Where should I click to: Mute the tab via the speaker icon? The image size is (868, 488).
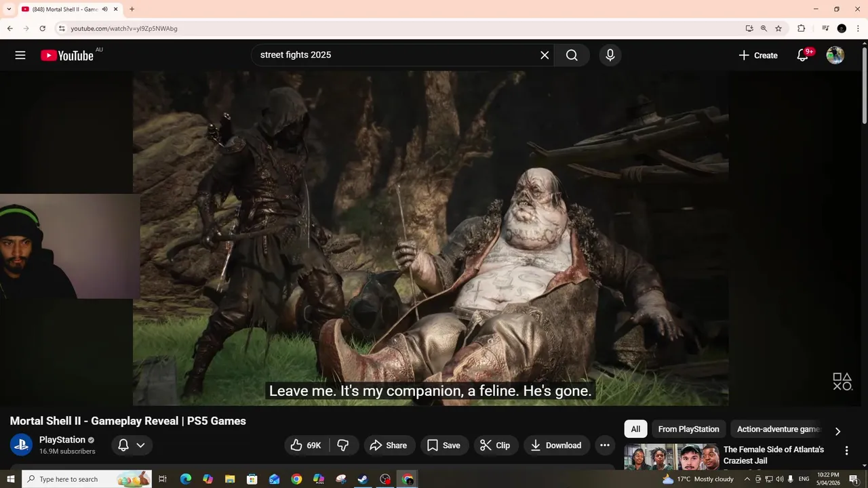pos(104,9)
